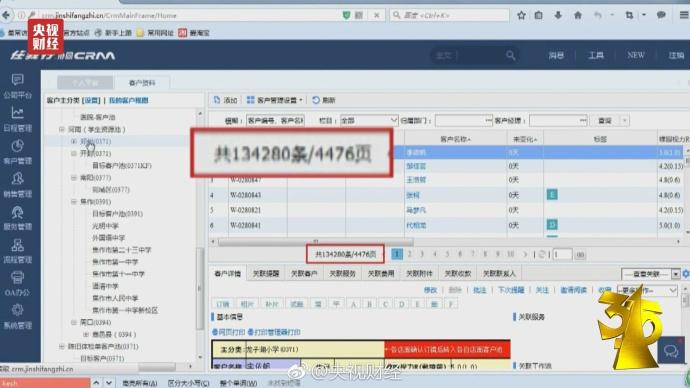Click the 我的客户视图 link
This screenshot has height=388, width=690.
128,100
